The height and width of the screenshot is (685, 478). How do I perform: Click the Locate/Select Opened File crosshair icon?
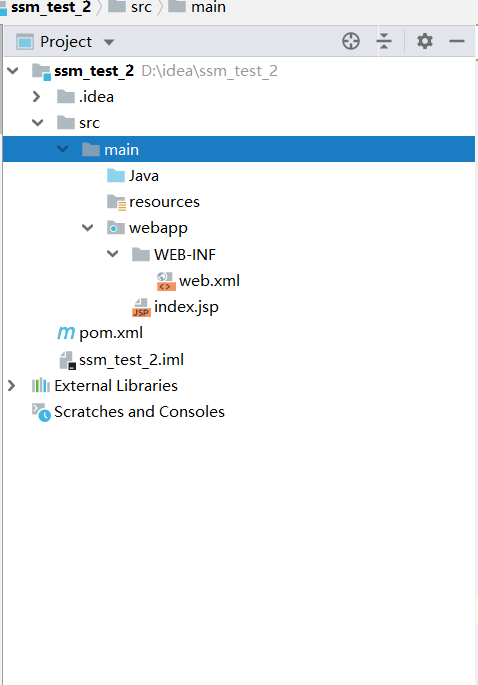point(351,42)
